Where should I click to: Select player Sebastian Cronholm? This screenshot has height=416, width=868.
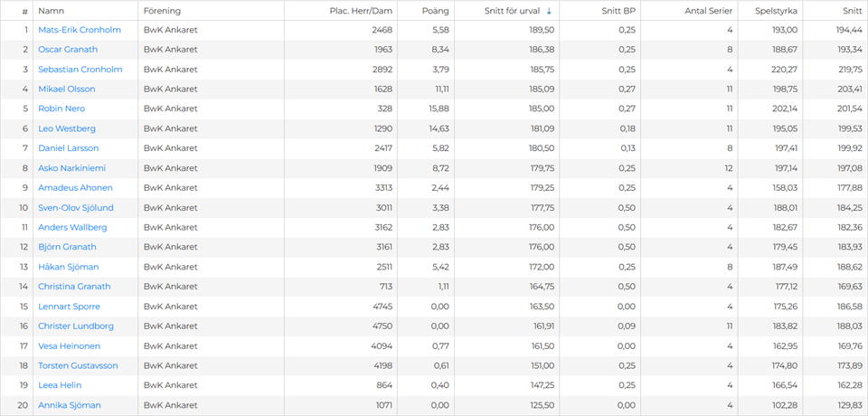tap(80, 70)
